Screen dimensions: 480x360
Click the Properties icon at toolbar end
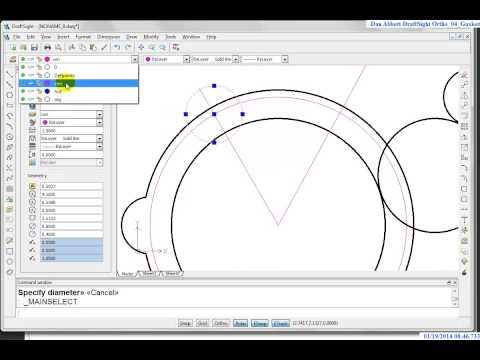tap(176, 47)
